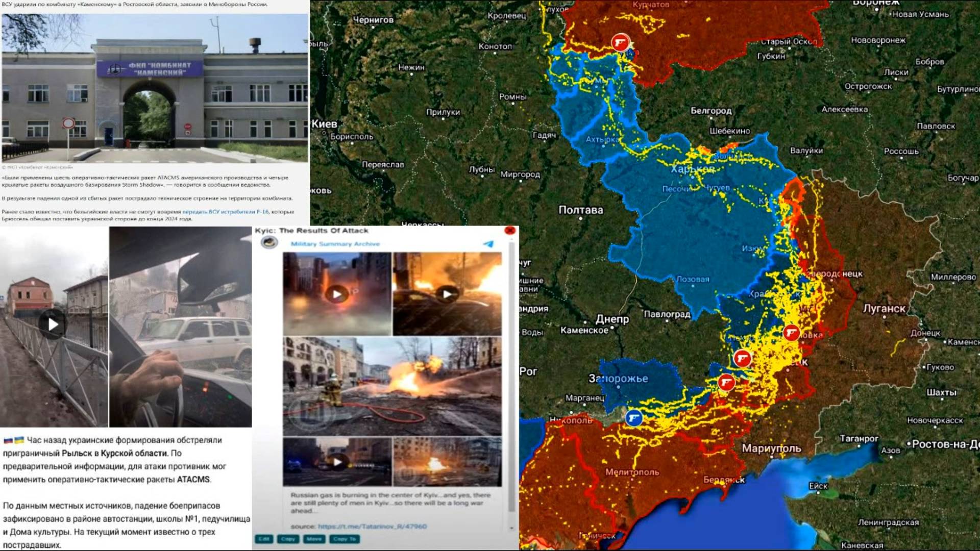The height and width of the screenshot is (551, 980).
Task: Click the popup vertical scrollbar
Action: pyautogui.click(x=512, y=378)
